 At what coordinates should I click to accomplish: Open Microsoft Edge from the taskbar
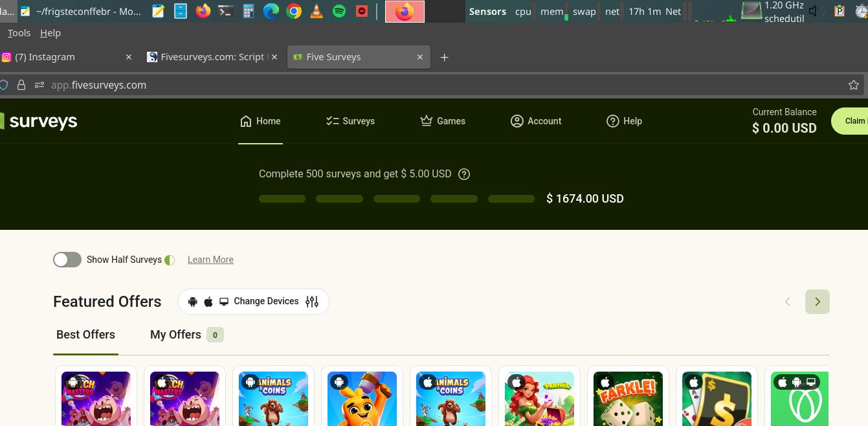click(x=271, y=11)
